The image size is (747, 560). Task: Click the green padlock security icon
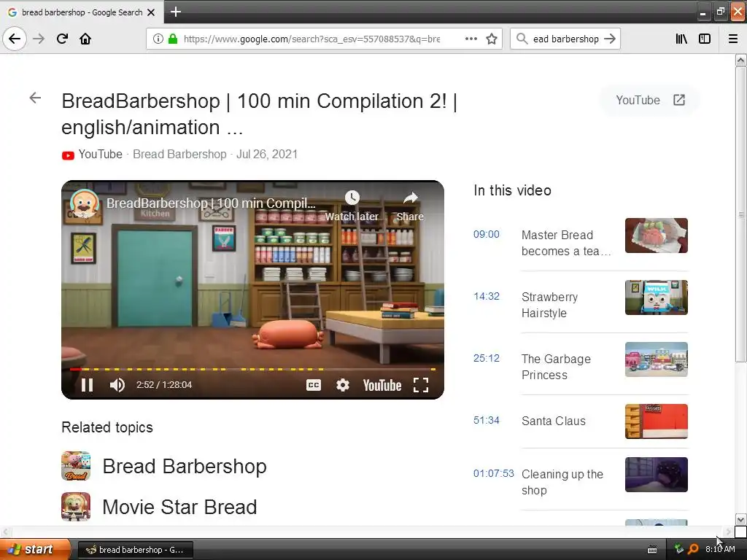click(x=173, y=39)
